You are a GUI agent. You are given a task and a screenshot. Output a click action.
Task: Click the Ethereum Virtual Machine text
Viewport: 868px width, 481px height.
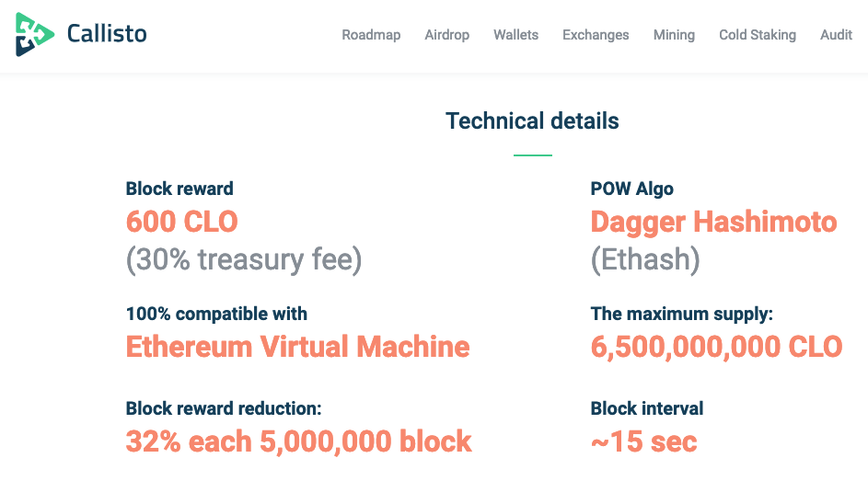297,347
